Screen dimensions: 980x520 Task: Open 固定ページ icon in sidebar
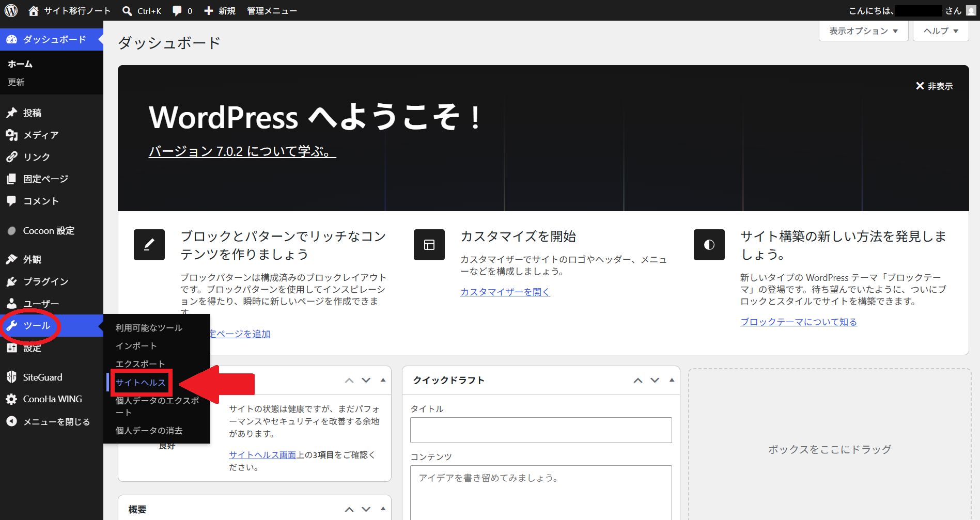pos(11,179)
